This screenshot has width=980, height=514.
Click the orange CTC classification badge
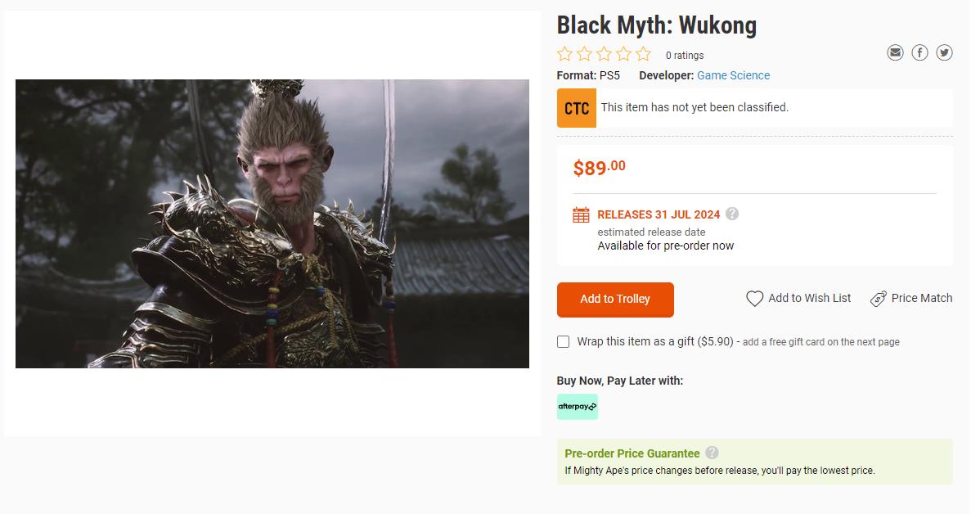tap(577, 108)
